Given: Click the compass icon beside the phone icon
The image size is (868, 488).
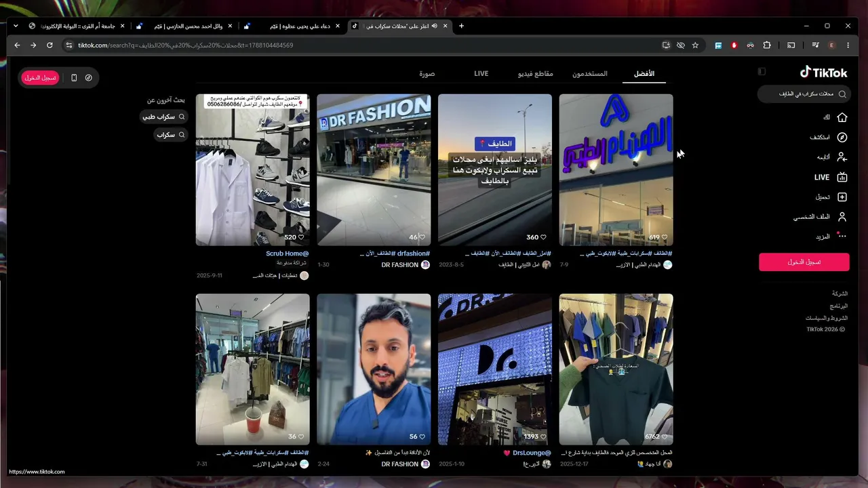Looking at the screenshot, I should (89, 78).
